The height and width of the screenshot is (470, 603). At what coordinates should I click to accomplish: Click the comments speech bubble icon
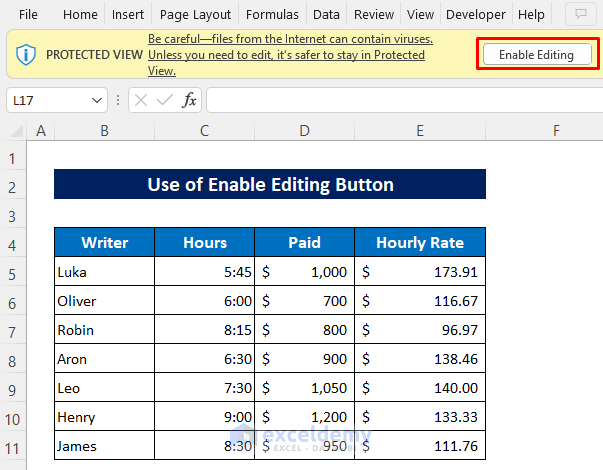(579, 15)
